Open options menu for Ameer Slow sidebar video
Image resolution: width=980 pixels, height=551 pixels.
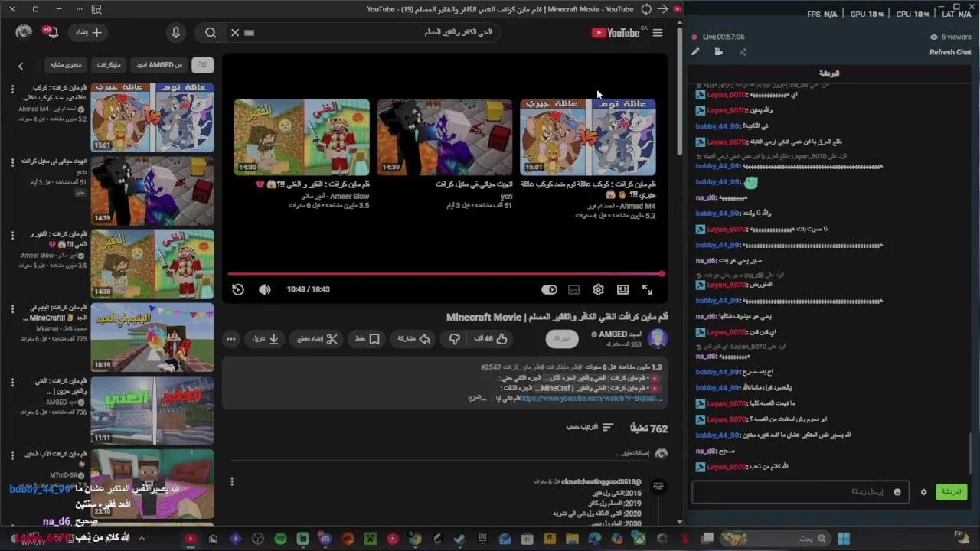(x=12, y=236)
